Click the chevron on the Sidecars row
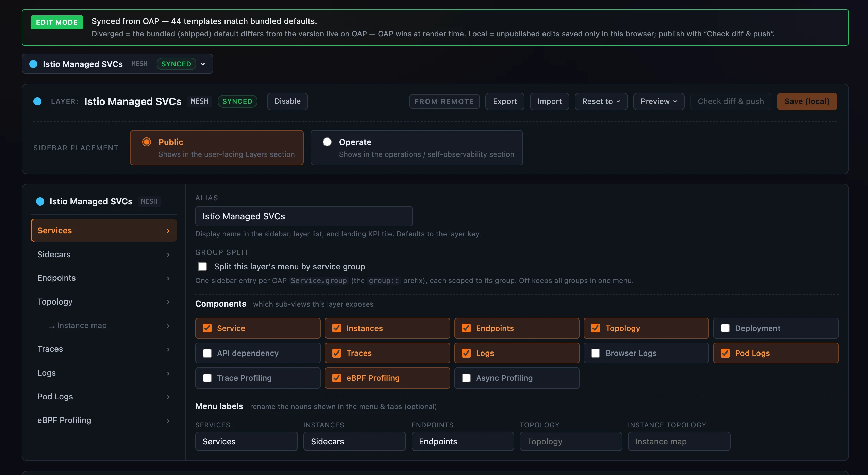This screenshot has height=475, width=868. tap(168, 255)
